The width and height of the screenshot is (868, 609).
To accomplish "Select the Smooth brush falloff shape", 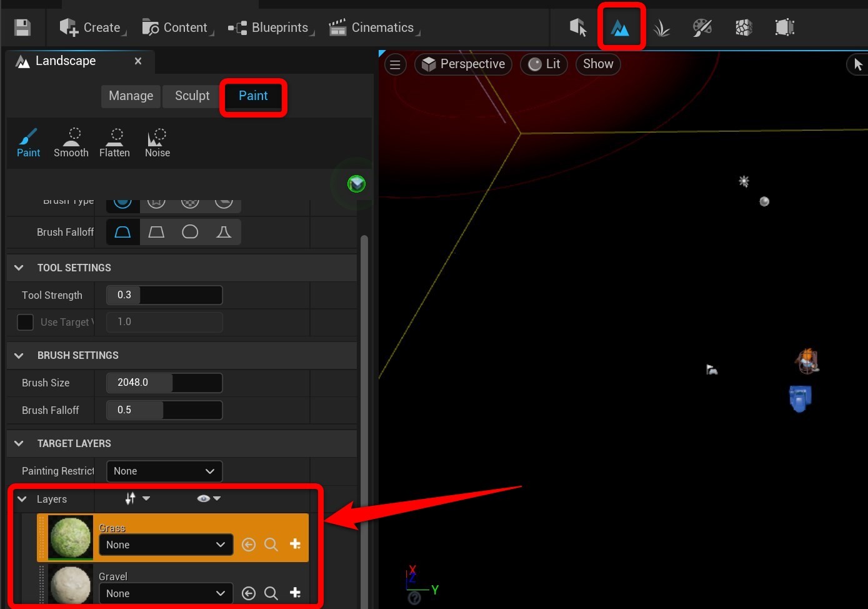I will tap(122, 232).
